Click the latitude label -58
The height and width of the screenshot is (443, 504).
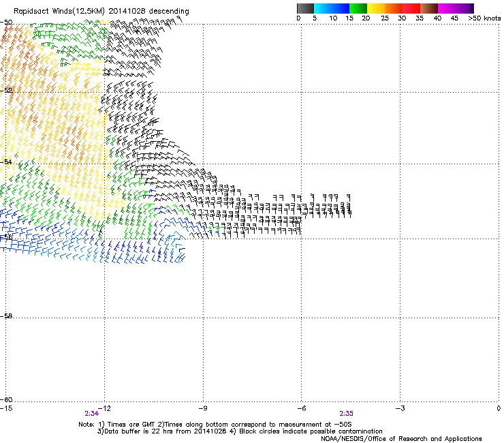point(6,316)
